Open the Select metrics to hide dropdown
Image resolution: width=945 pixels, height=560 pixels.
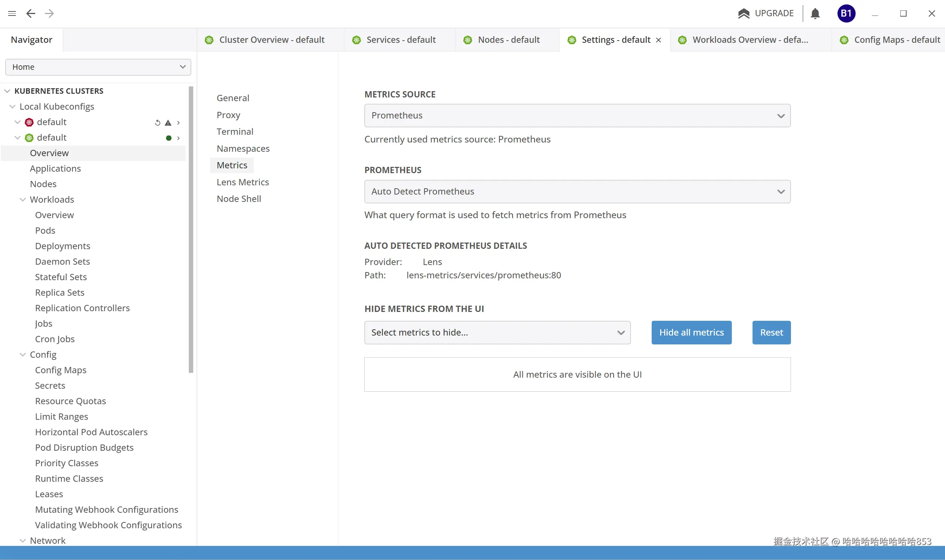click(x=497, y=333)
